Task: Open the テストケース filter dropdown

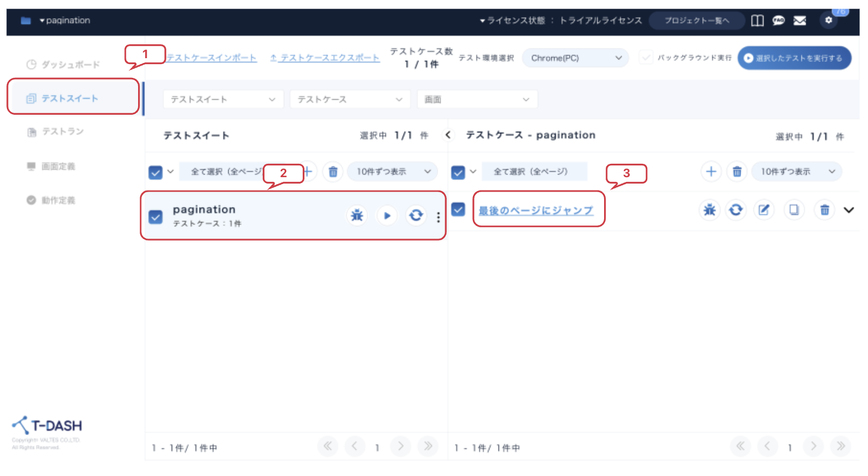Action: (350, 99)
